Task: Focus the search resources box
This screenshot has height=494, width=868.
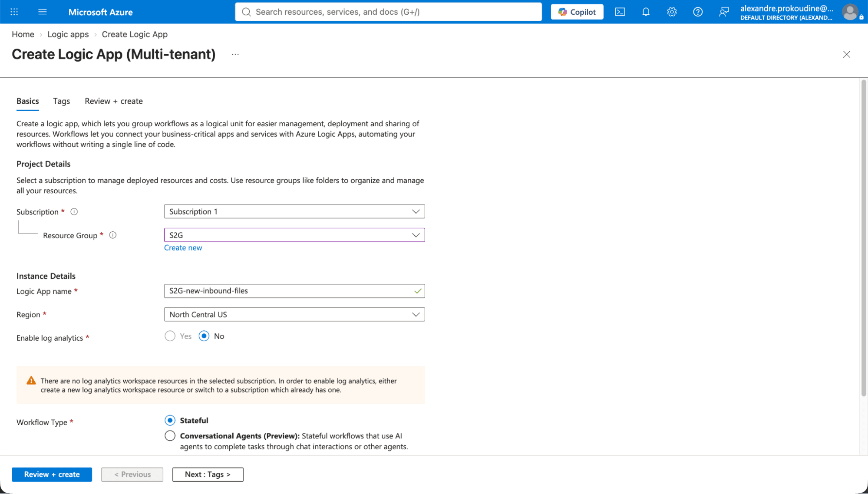Action: coord(388,12)
